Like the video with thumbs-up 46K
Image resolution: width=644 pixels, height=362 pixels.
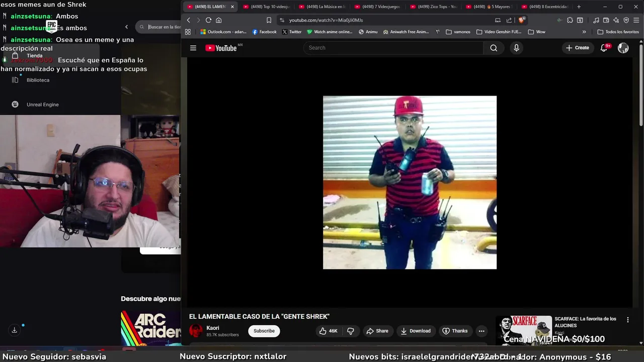click(x=328, y=331)
